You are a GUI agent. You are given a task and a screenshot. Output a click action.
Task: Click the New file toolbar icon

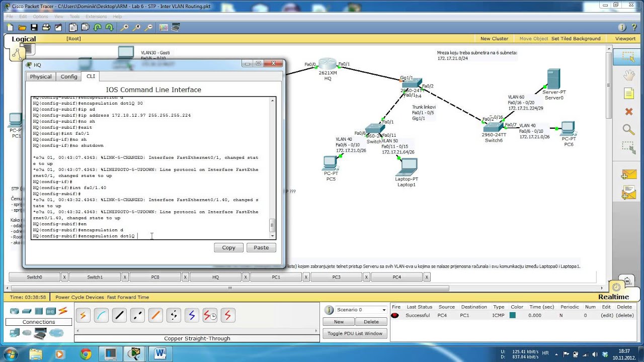coord(10,28)
